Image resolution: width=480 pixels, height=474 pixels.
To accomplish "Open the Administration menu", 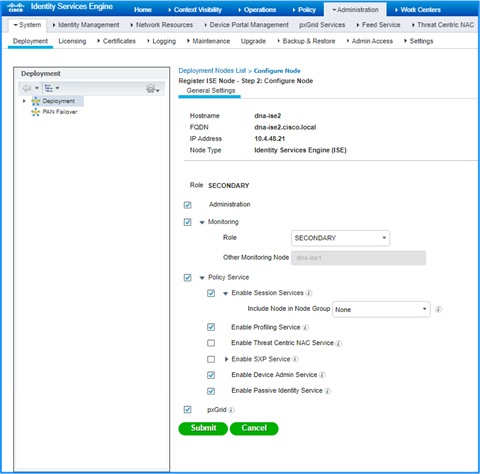I will pyautogui.click(x=355, y=10).
